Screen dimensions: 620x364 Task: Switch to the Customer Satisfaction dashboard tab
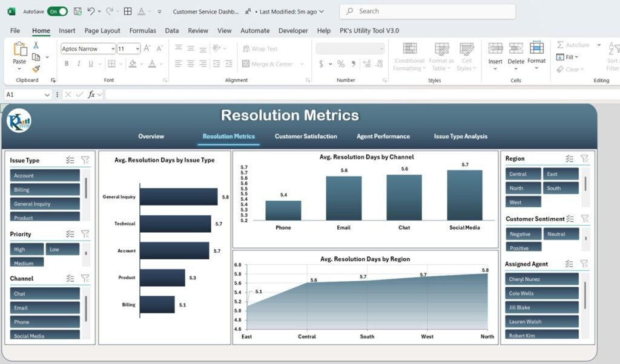tap(305, 137)
